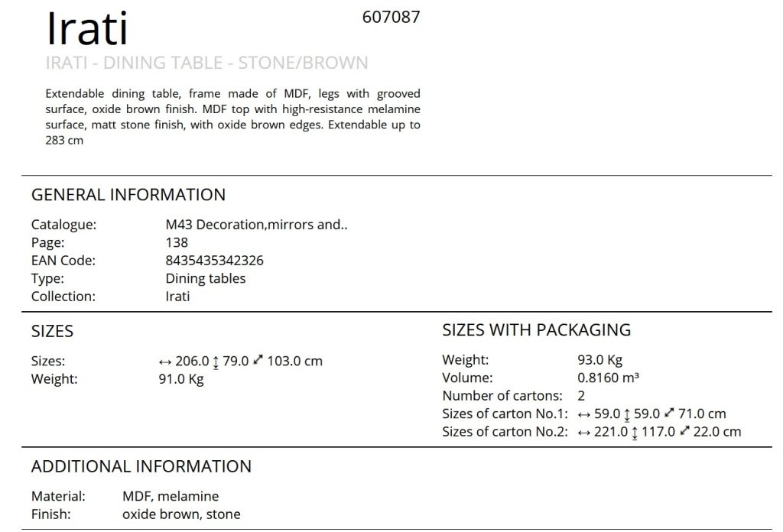
Task: Click the width arrow icon for carton No.2
Action: 583,433
